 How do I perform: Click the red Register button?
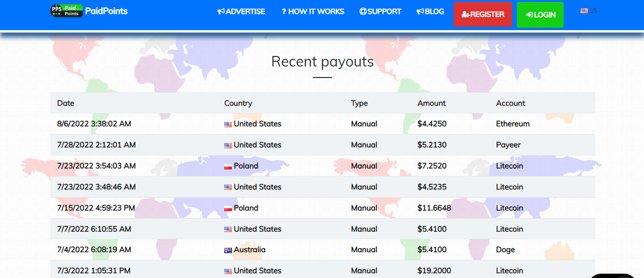pyautogui.click(x=483, y=14)
